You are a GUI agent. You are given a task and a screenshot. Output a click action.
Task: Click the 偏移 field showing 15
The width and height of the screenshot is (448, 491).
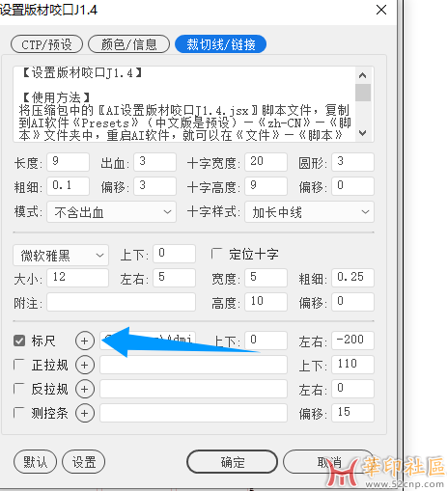(x=353, y=413)
